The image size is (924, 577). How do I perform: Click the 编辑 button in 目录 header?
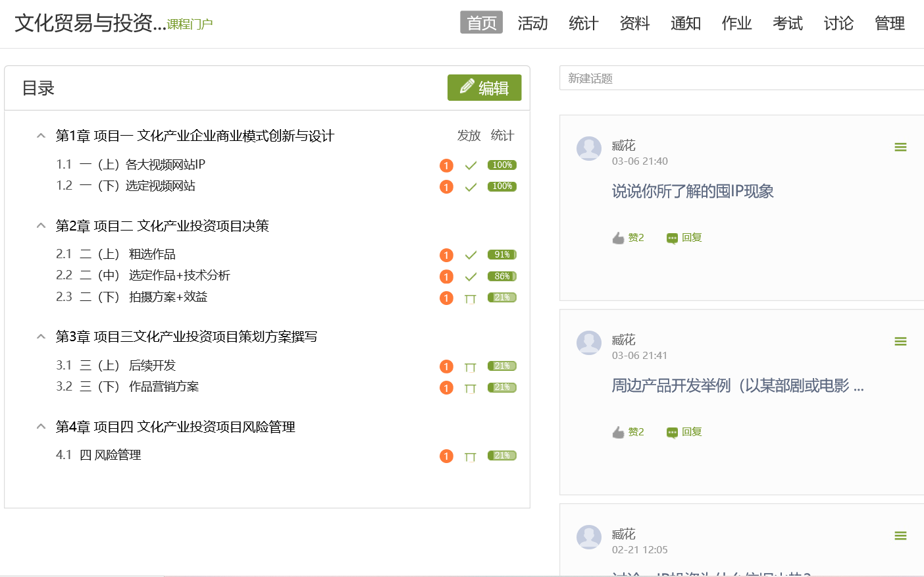point(484,88)
